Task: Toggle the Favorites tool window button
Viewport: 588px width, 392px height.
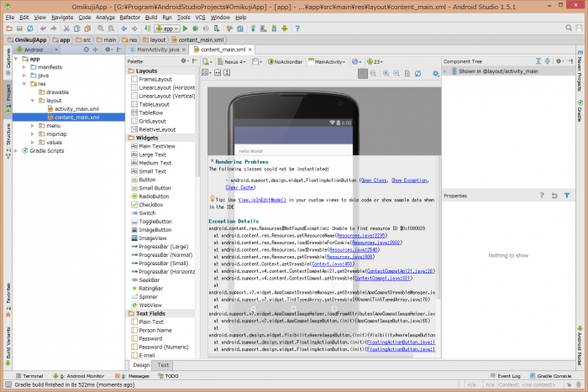Action: (x=8, y=301)
